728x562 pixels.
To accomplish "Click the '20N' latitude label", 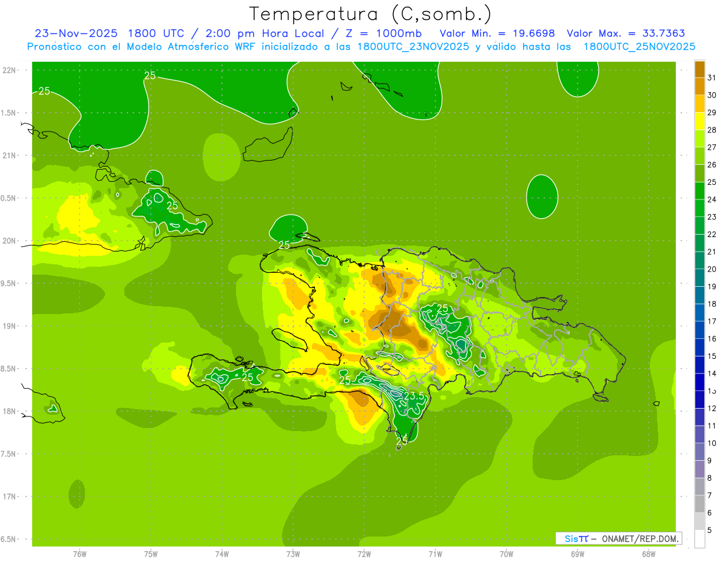I will point(10,241).
